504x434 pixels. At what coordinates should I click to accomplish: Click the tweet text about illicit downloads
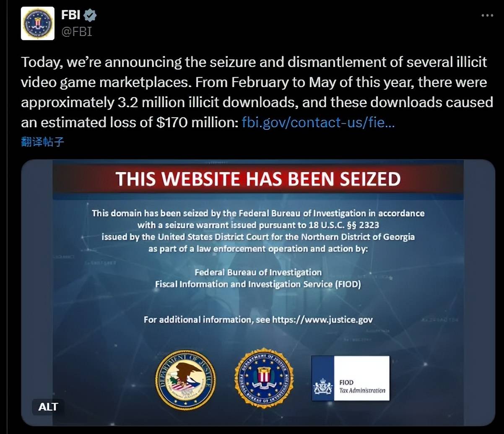(257, 92)
